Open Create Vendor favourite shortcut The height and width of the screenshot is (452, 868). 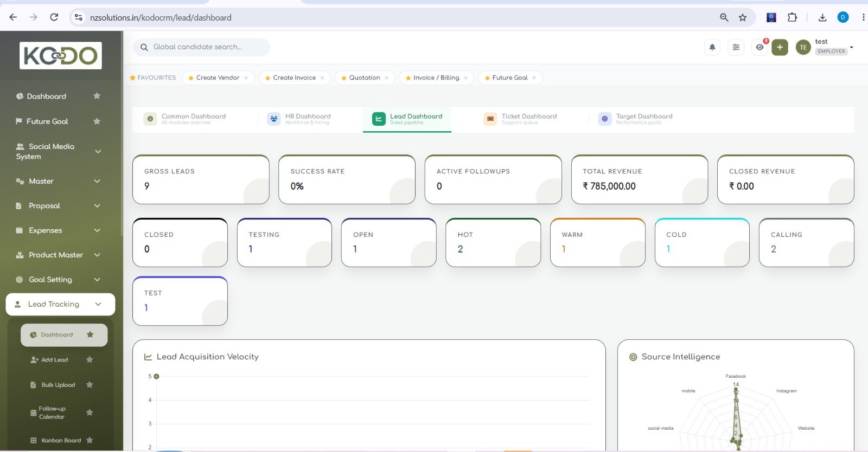tap(218, 78)
